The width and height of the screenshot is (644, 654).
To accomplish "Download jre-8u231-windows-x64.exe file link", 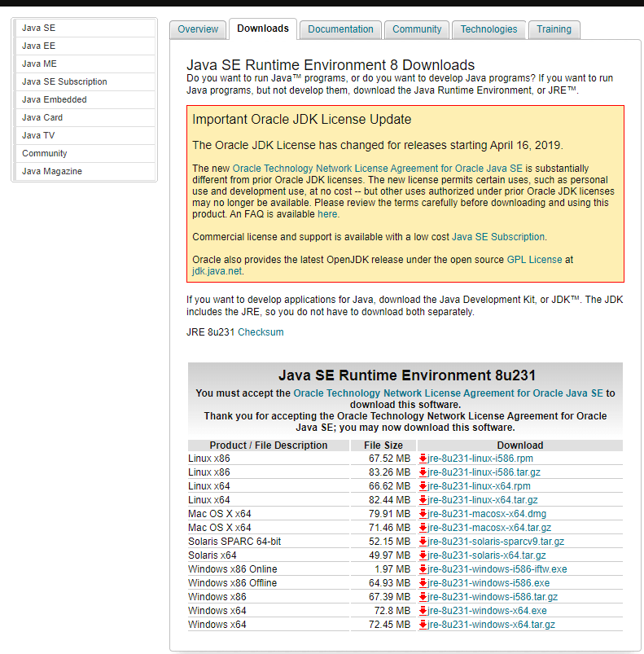I will pos(487,611).
